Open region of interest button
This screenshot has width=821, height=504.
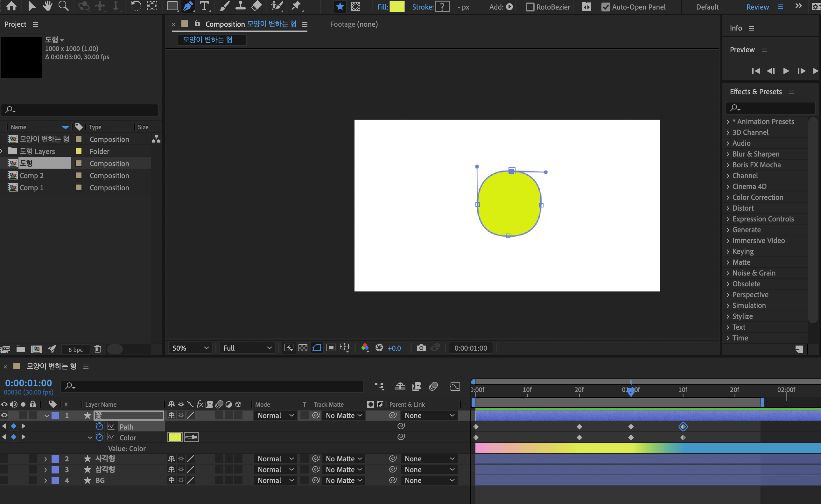pyautogui.click(x=331, y=348)
